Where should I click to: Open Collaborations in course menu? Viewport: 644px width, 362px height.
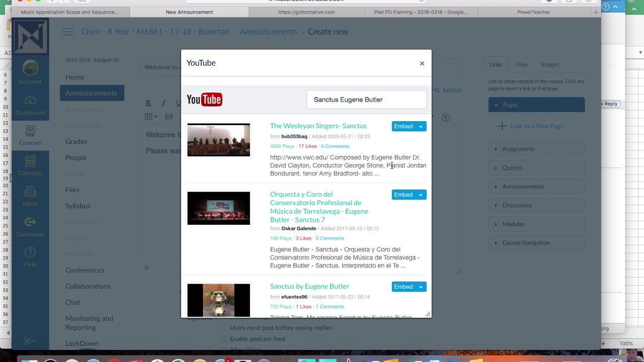(x=88, y=286)
